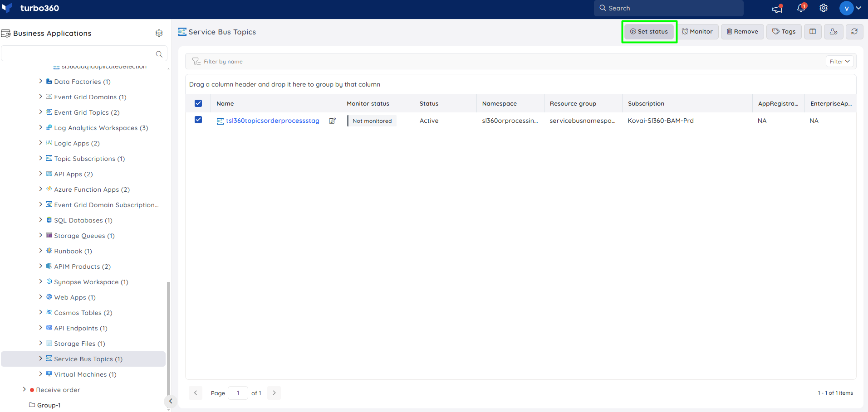Expand the Service Bus Topics node
Viewport: 868px width, 412px height.
click(x=41, y=359)
